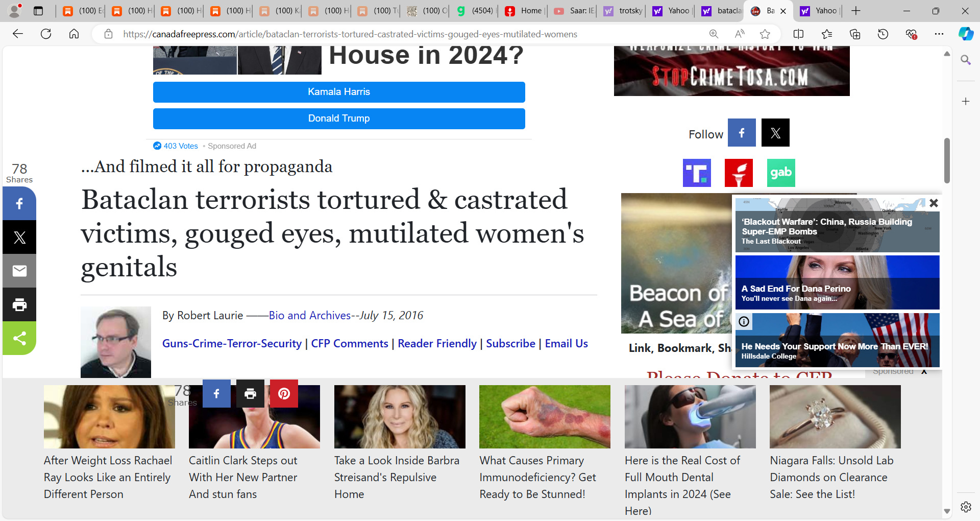The height and width of the screenshot is (521, 980).
Task: Open split screen view
Action: tap(799, 34)
